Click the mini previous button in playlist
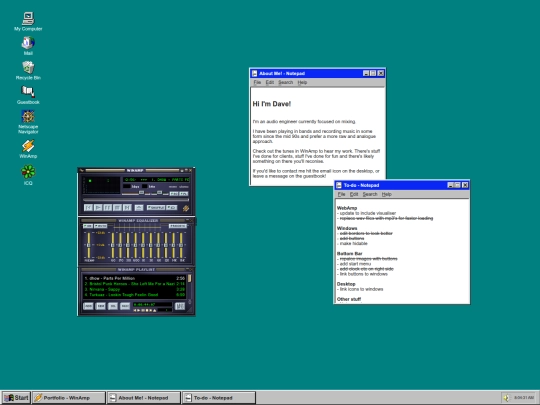The height and width of the screenshot is (405, 540). coord(135,310)
